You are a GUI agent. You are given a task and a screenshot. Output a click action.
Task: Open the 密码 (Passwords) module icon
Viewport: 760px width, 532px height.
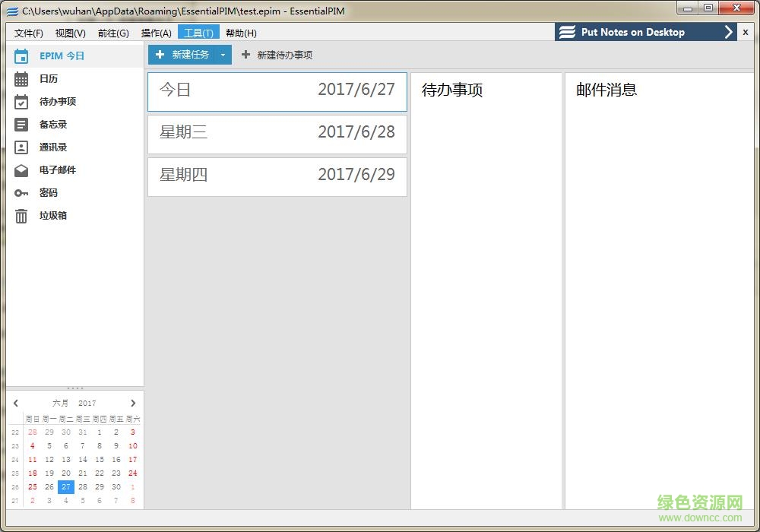point(21,192)
